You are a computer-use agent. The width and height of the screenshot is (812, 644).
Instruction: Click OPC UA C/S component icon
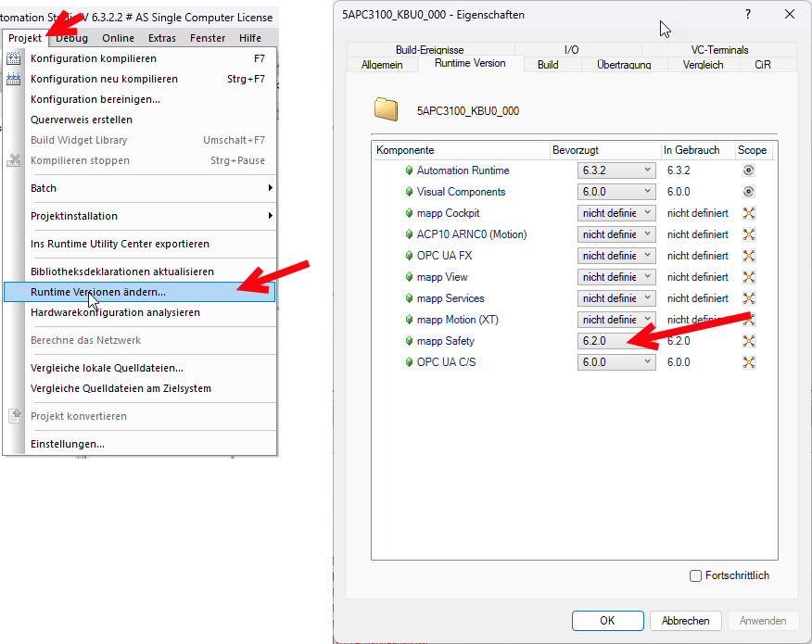(x=409, y=362)
